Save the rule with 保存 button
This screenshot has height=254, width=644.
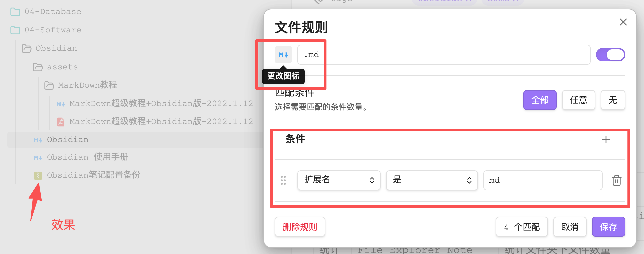tap(608, 227)
